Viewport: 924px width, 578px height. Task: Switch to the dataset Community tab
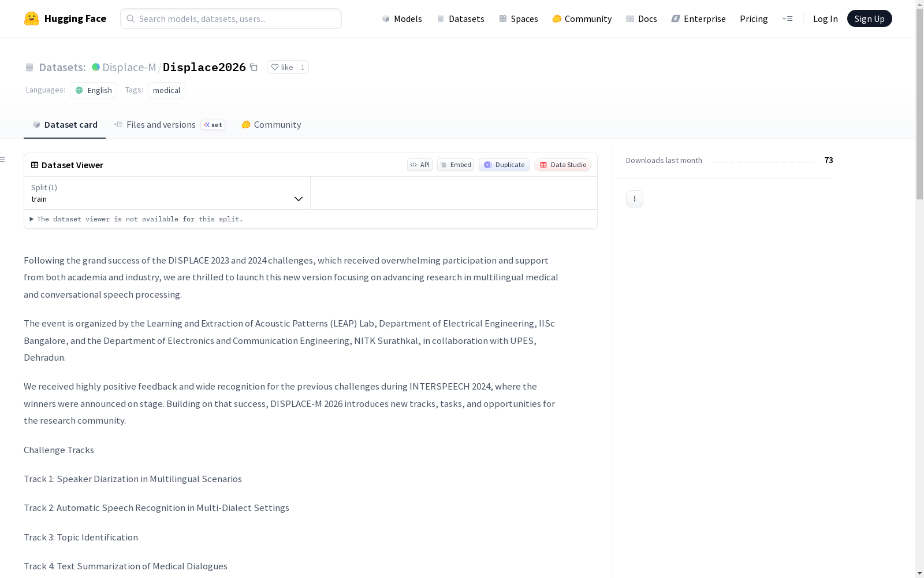(271, 125)
